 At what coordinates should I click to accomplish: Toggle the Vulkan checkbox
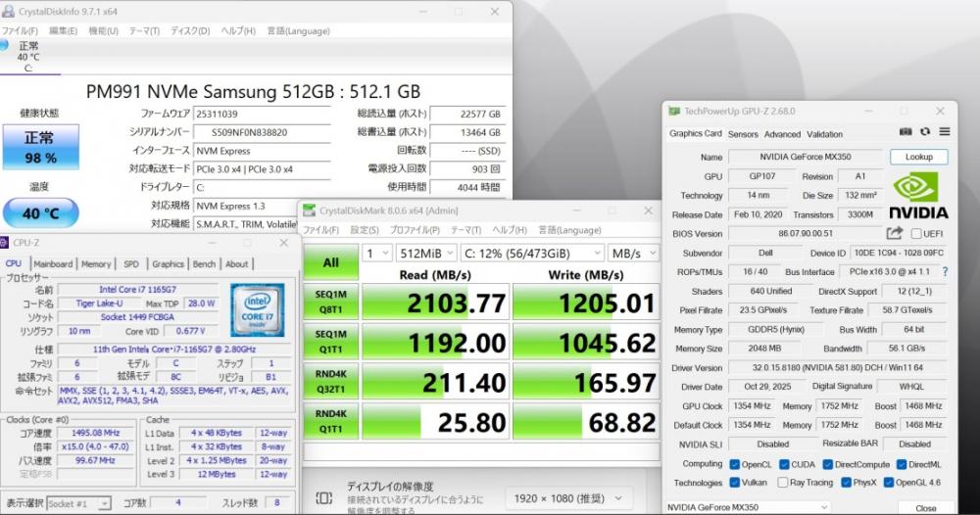[x=735, y=483]
